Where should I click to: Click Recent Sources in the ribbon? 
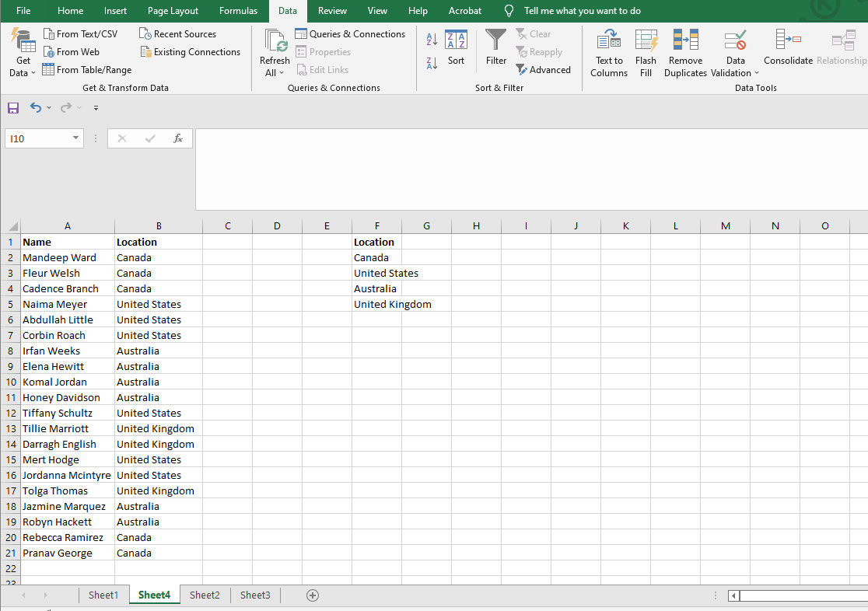pos(178,33)
